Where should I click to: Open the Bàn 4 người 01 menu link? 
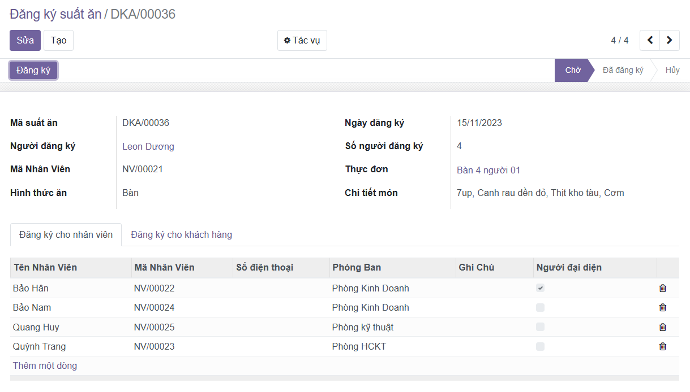pos(488,170)
